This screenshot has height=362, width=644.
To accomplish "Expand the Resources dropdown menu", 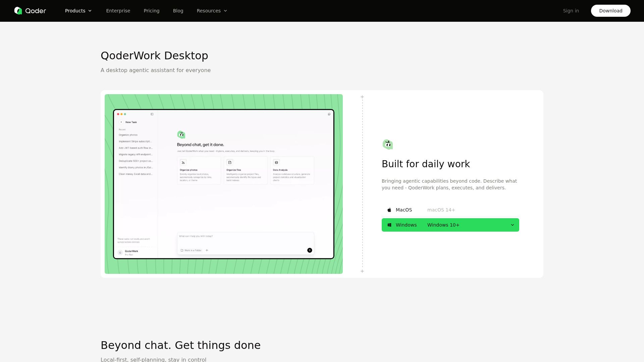I will click(x=212, y=11).
